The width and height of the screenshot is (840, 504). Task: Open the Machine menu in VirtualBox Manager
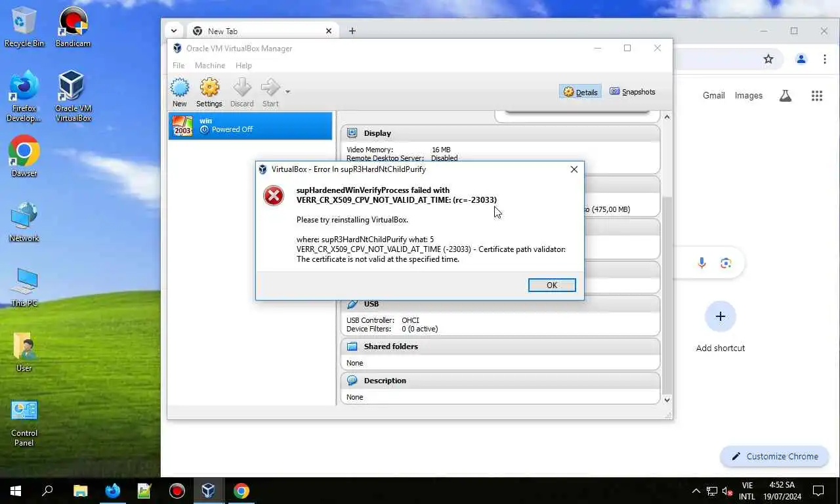210,66
